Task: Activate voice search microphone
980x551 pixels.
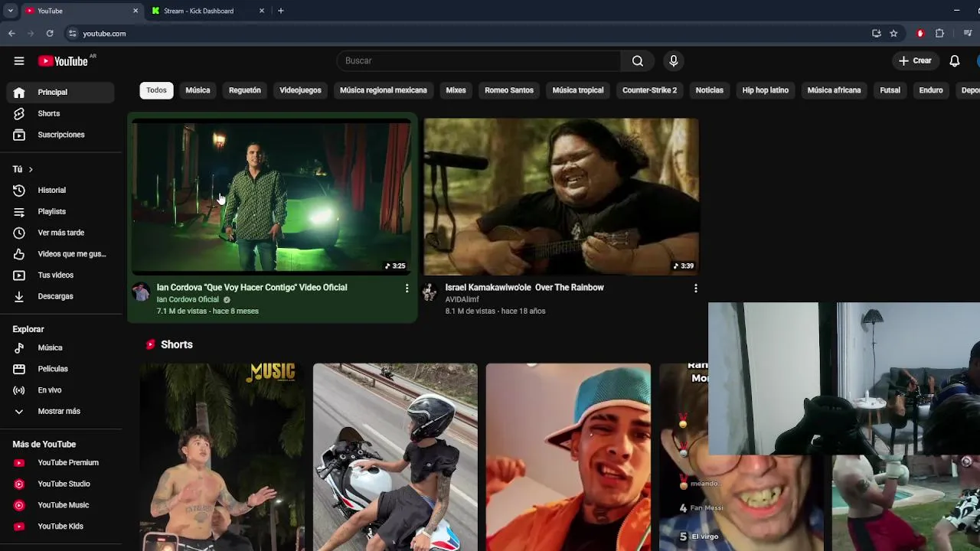Action: 674,60
